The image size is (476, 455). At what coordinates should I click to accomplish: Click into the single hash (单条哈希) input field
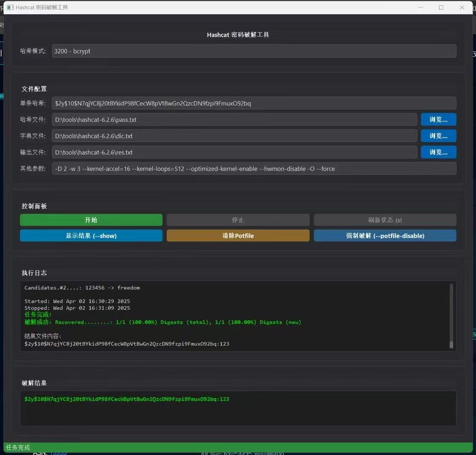(x=254, y=103)
